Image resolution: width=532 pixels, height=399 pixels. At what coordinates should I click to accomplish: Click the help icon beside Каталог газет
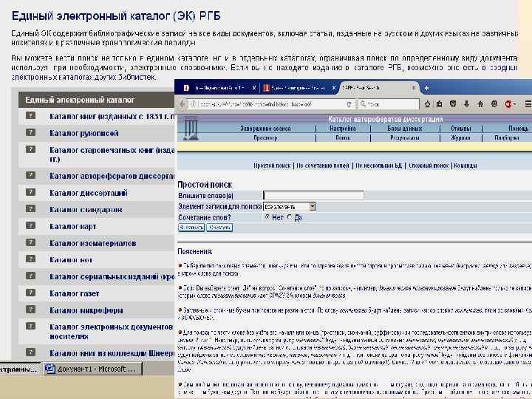click(30, 293)
